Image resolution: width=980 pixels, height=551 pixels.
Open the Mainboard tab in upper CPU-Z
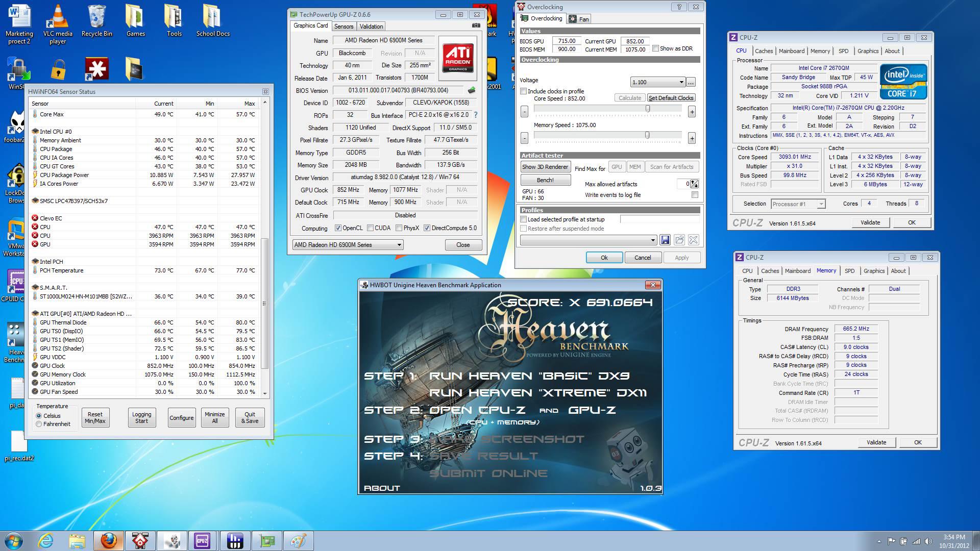792,51
